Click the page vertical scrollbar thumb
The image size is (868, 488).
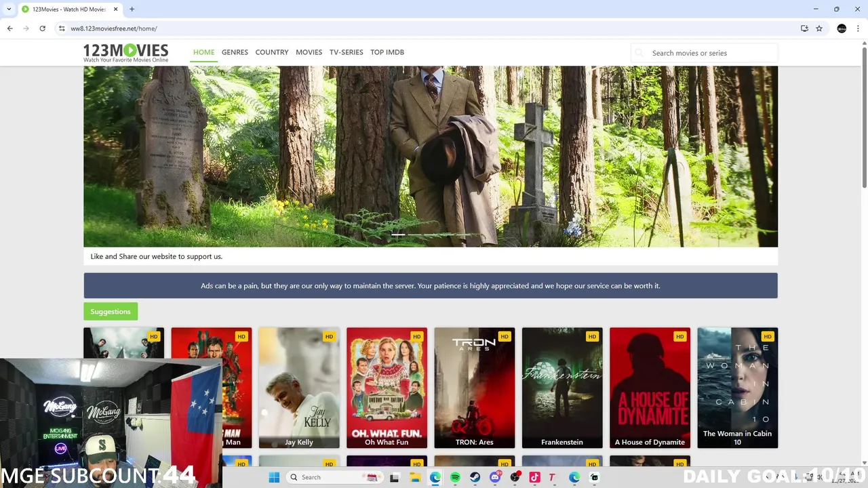[864, 119]
